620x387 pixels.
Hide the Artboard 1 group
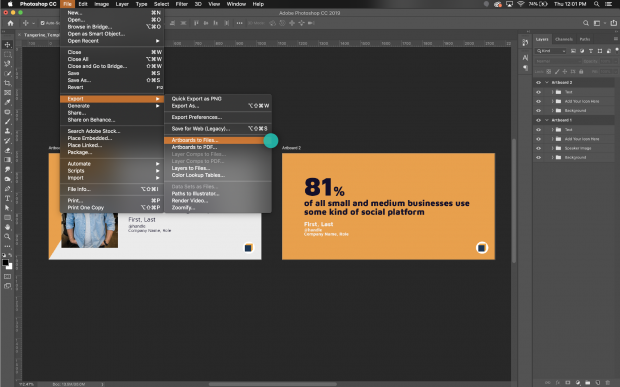[x=538, y=120]
